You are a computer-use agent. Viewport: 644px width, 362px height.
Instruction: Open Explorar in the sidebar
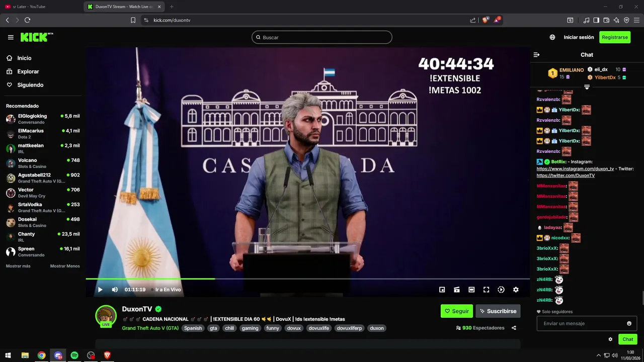pyautogui.click(x=23, y=71)
